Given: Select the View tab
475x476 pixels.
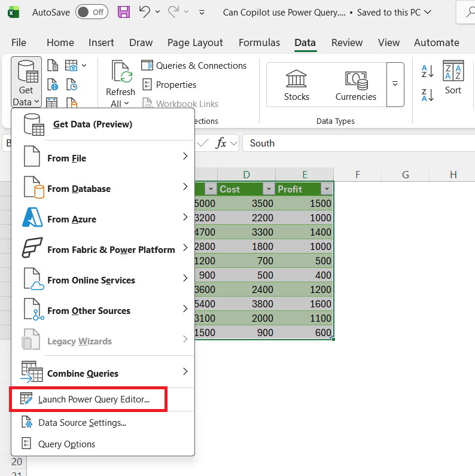Looking at the screenshot, I should coord(389,42).
